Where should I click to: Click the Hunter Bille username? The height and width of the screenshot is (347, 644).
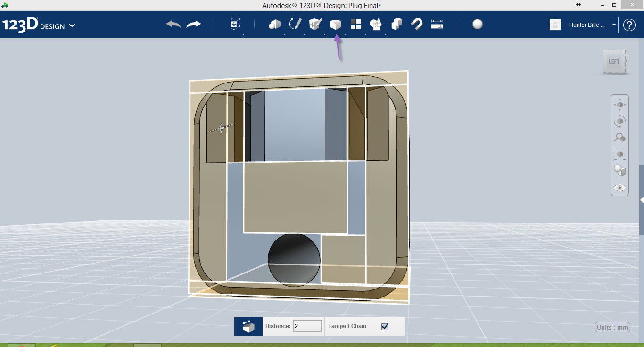(x=587, y=25)
